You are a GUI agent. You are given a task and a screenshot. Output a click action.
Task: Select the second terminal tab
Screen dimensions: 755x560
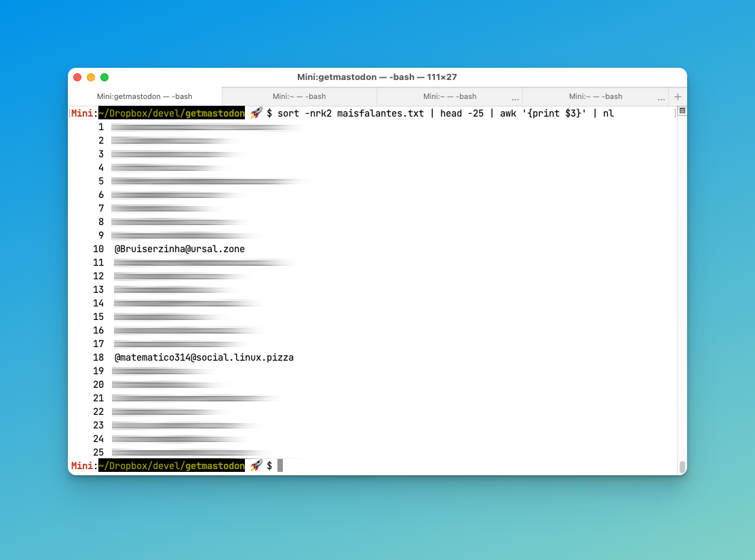pos(299,96)
